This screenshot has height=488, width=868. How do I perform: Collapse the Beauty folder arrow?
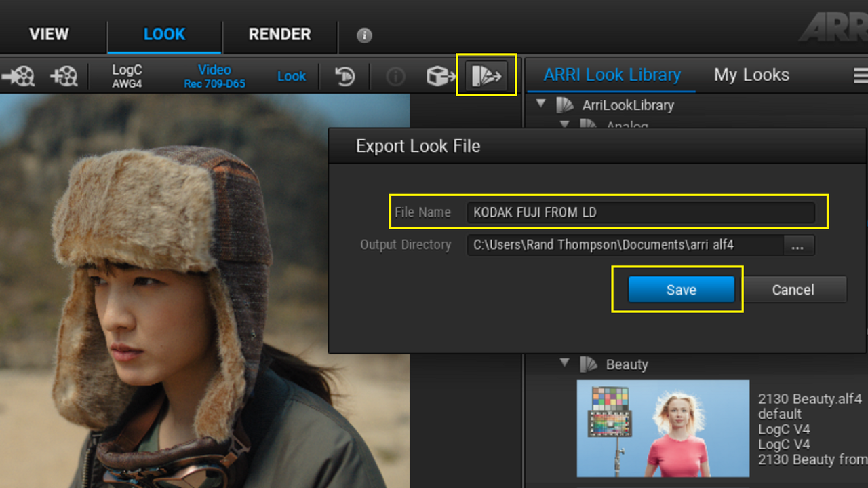(x=564, y=363)
